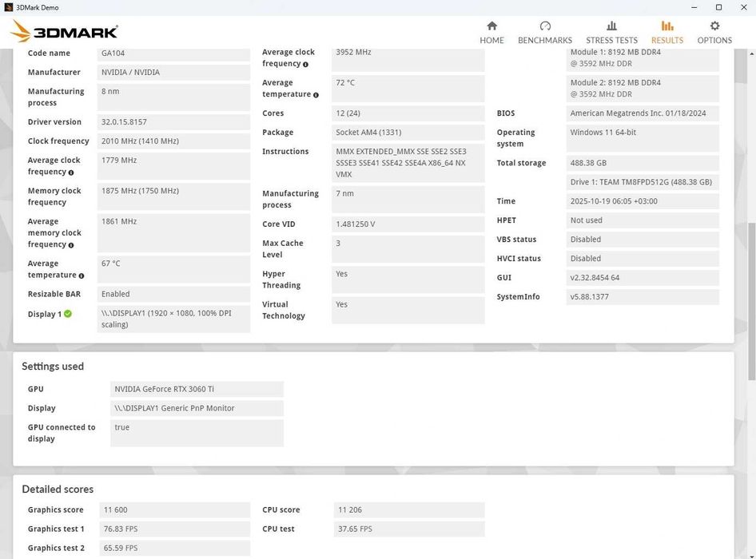The height and width of the screenshot is (559, 756).
Task: Click HPET value Not used
Action: pyautogui.click(x=643, y=220)
